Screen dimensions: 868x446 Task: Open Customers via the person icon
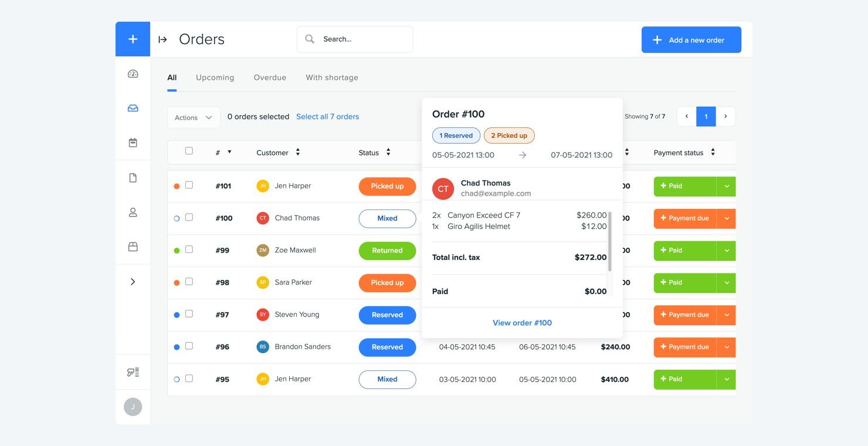click(133, 212)
